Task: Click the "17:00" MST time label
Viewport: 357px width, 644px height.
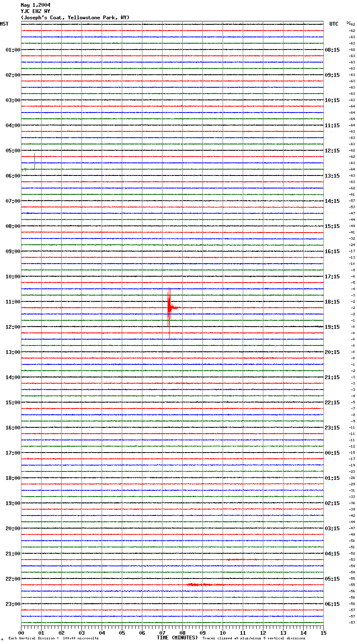Action: coord(13,453)
